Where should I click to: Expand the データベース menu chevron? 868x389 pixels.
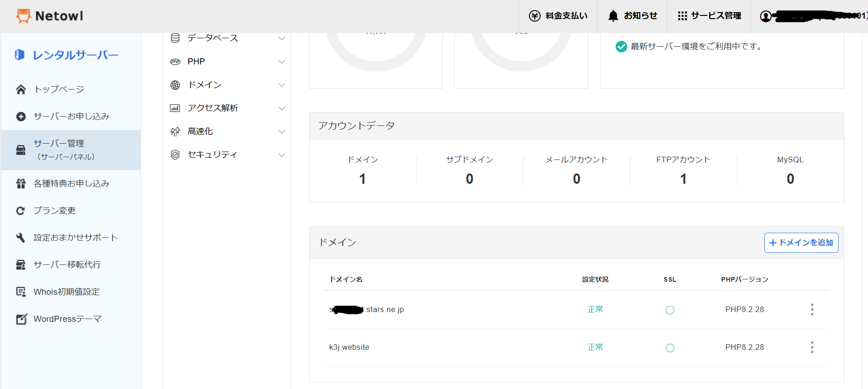click(282, 38)
